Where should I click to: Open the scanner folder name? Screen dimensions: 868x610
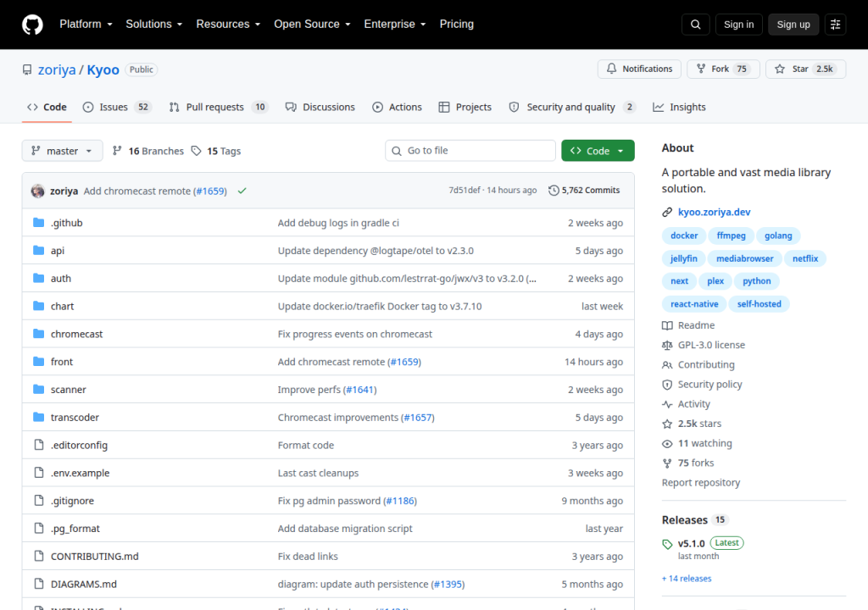click(x=69, y=390)
